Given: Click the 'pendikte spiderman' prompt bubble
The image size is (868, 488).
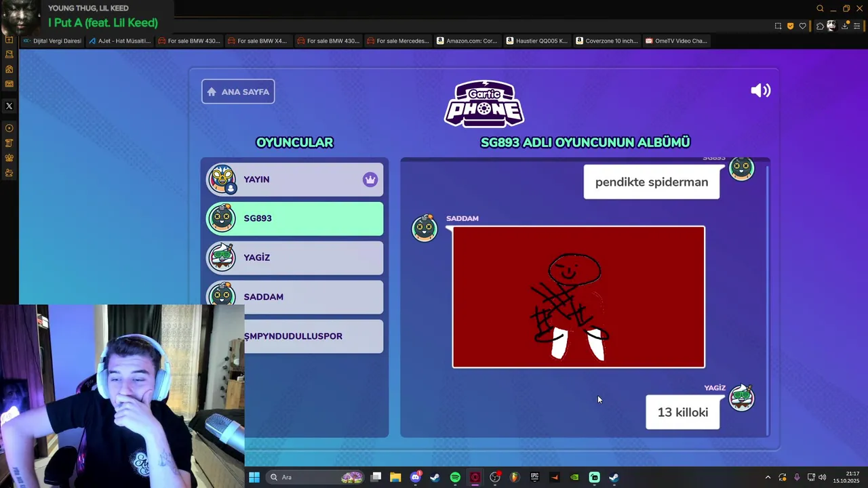Looking at the screenshot, I should (652, 182).
